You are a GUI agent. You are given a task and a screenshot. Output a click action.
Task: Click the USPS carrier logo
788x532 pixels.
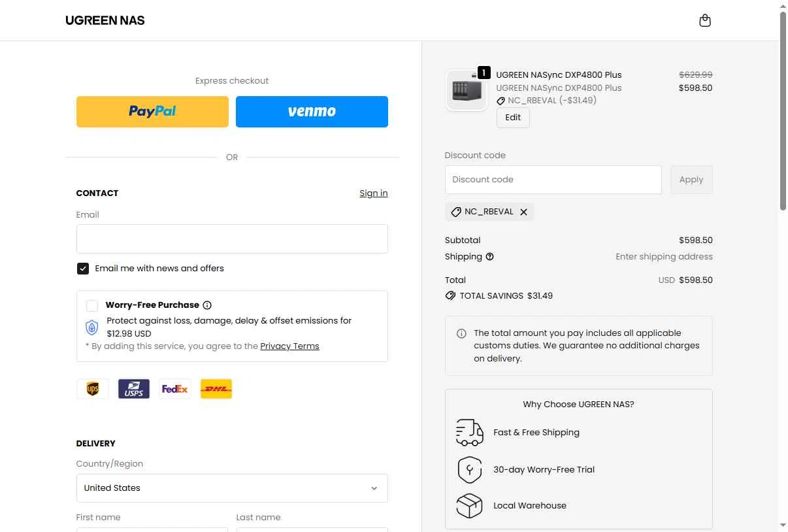pyautogui.click(x=134, y=389)
